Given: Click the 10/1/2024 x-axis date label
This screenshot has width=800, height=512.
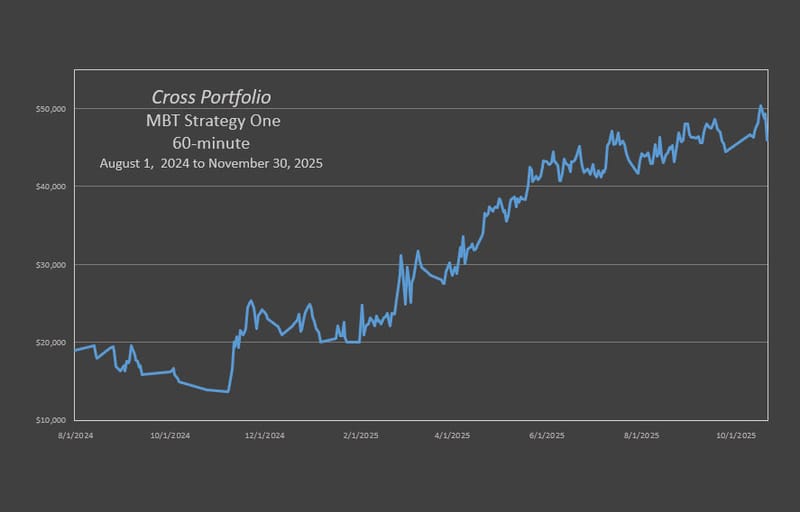Looking at the screenshot, I should coord(167,435).
